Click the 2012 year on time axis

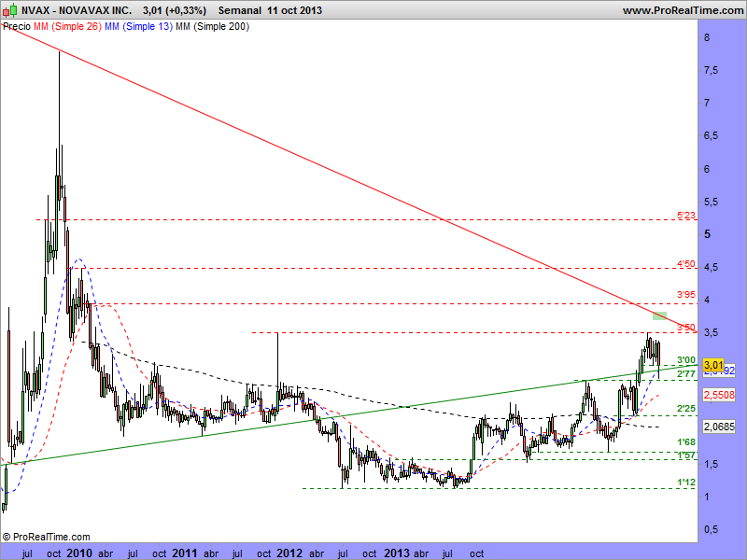(x=289, y=553)
